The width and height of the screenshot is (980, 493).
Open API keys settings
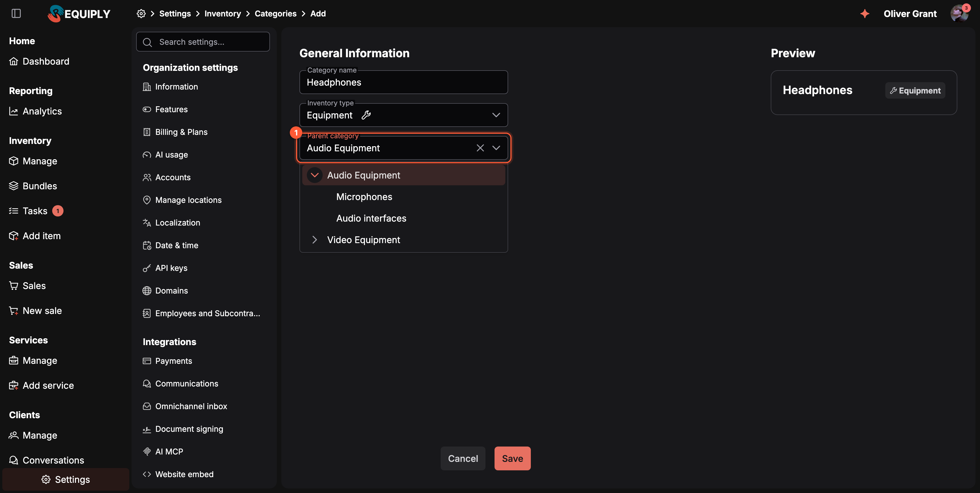[165, 268]
